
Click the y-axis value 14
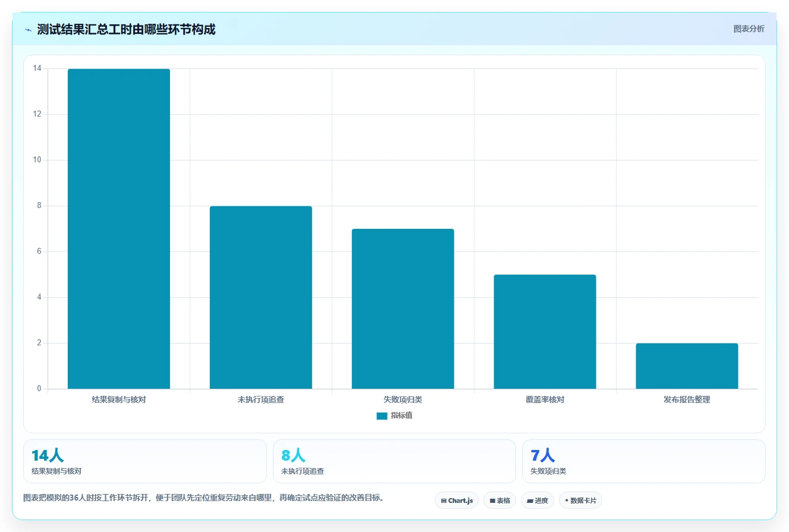coord(37,69)
